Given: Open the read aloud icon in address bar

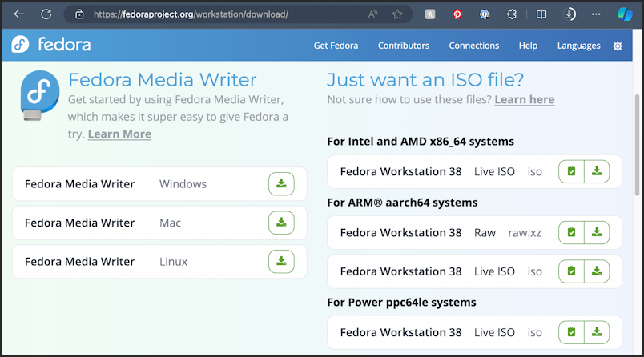Looking at the screenshot, I should [x=373, y=14].
